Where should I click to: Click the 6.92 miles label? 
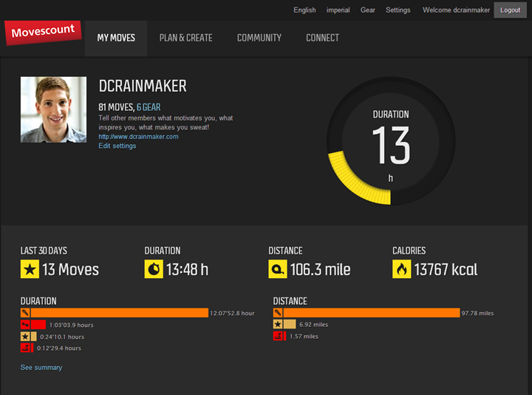(314, 325)
